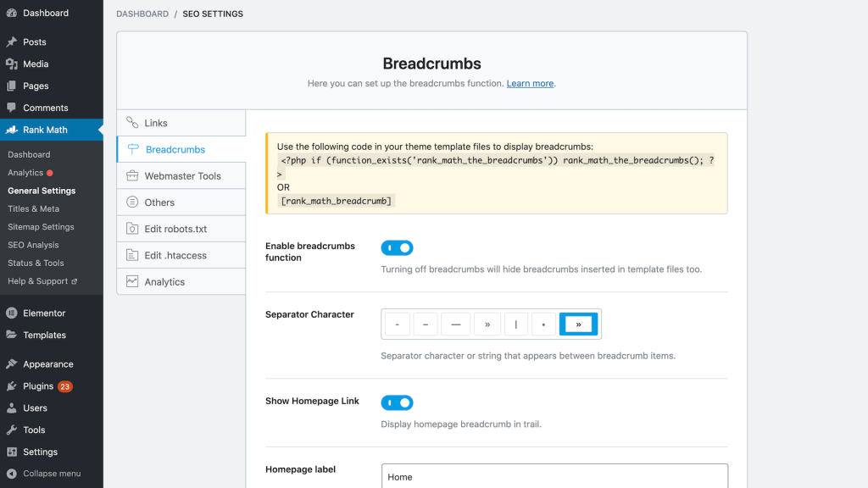This screenshot has width=868, height=488.
Task: Disable the Enable breadcrumbs function toggle
Action: (x=397, y=247)
